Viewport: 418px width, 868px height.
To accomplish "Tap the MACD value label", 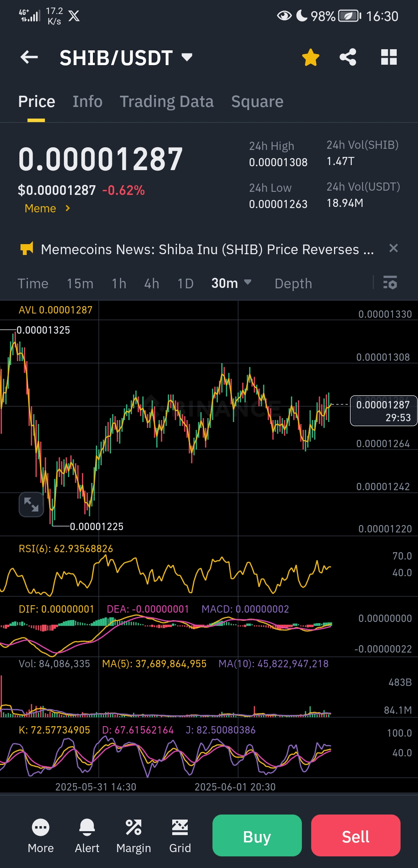I will (245, 609).
